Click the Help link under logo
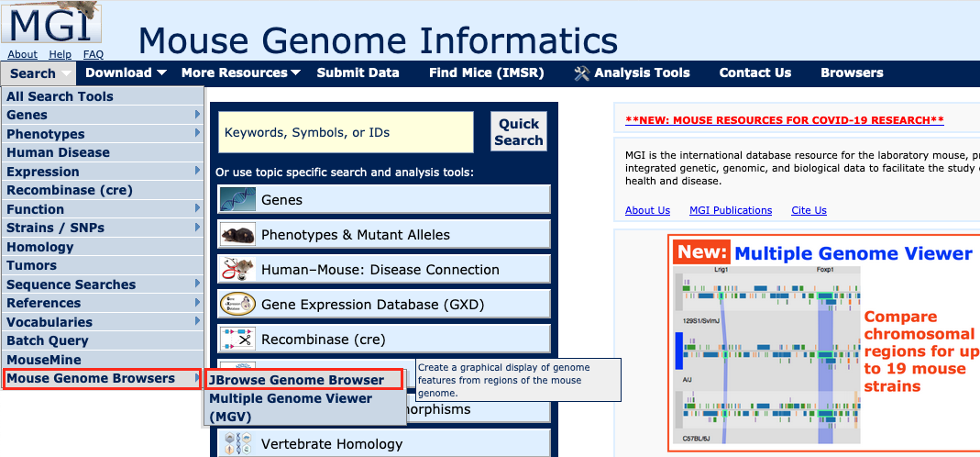Screen dimensions: 980x457 (60, 54)
